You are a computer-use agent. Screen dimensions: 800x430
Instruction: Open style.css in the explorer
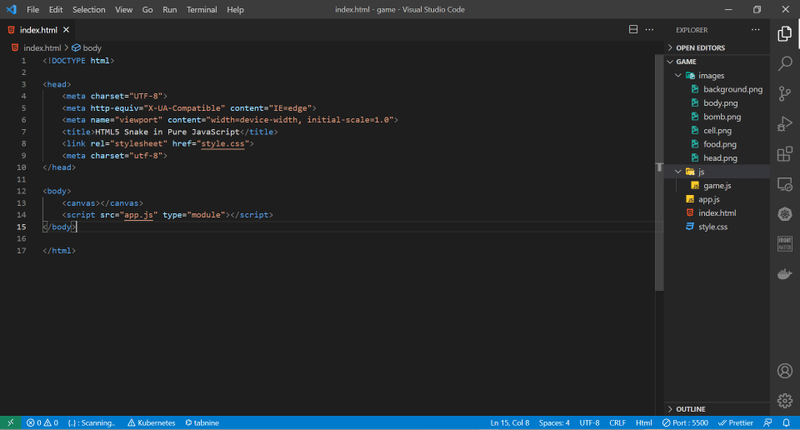pyautogui.click(x=712, y=227)
